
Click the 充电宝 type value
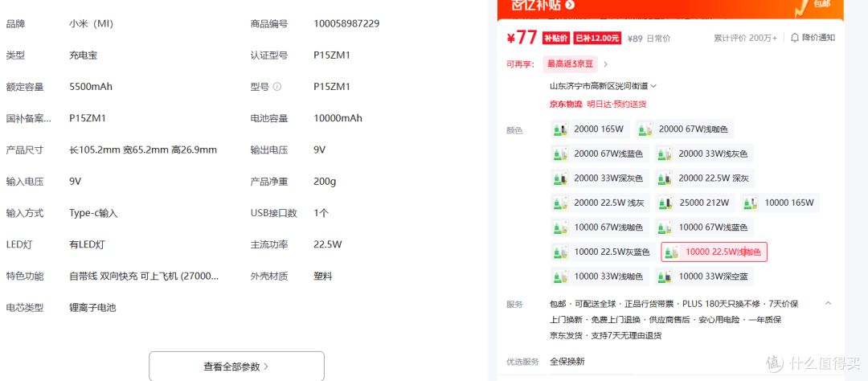tap(84, 55)
